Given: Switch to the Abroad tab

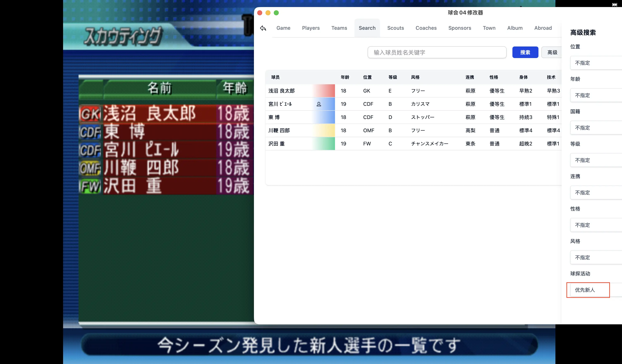Looking at the screenshot, I should pos(543,28).
